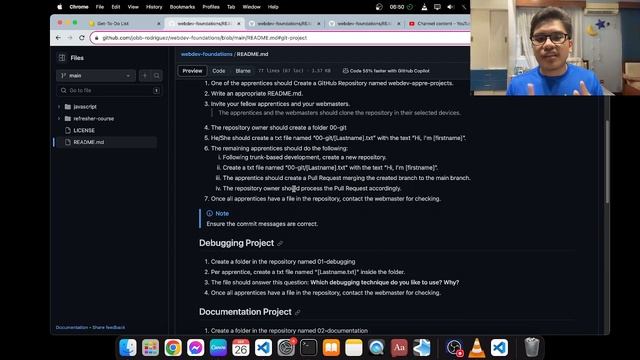Switch to the Get-To-Do List tab
This screenshot has height=360, width=640.
click(122, 24)
